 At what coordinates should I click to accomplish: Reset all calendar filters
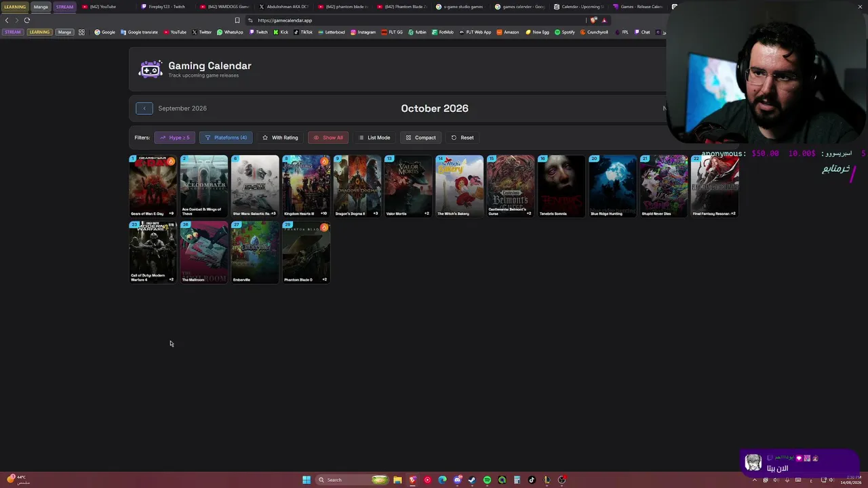tap(462, 138)
